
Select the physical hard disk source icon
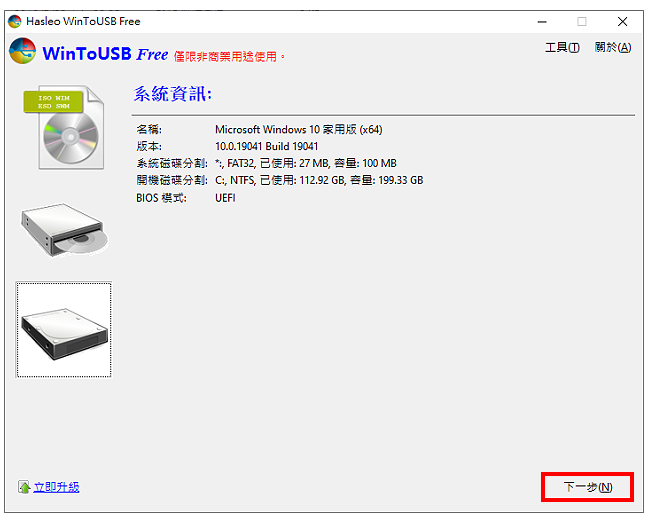pos(64,330)
